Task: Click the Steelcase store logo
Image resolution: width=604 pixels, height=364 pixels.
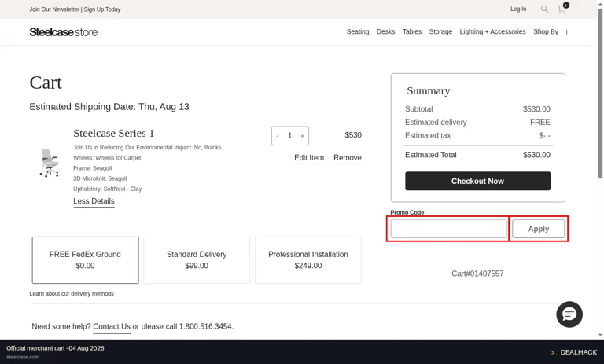Action: coord(64,32)
